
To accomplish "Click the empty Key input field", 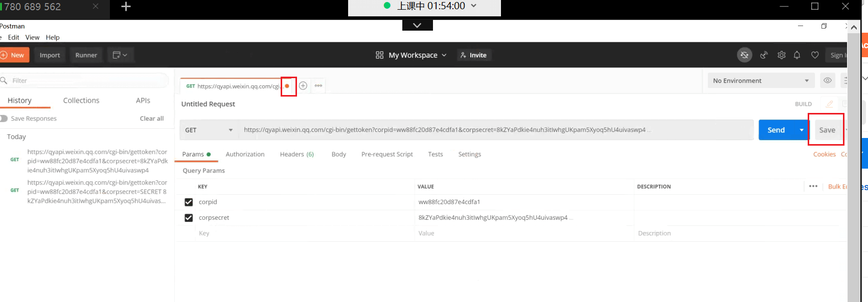I will pyautogui.click(x=305, y=234).
